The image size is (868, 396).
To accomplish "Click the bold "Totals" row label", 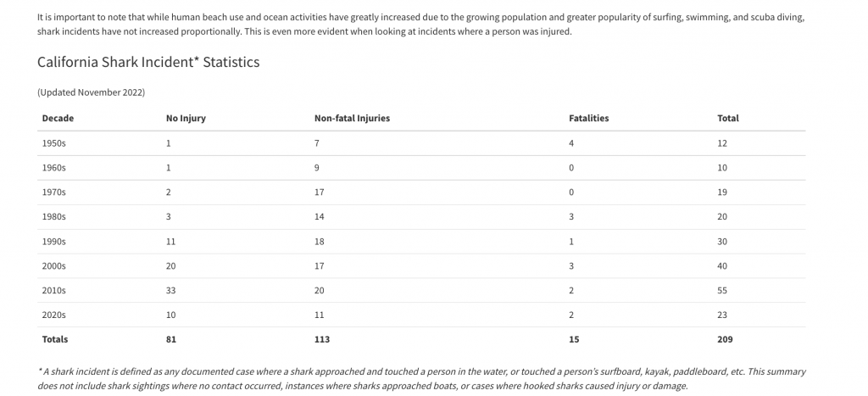I will pos(55,339).
